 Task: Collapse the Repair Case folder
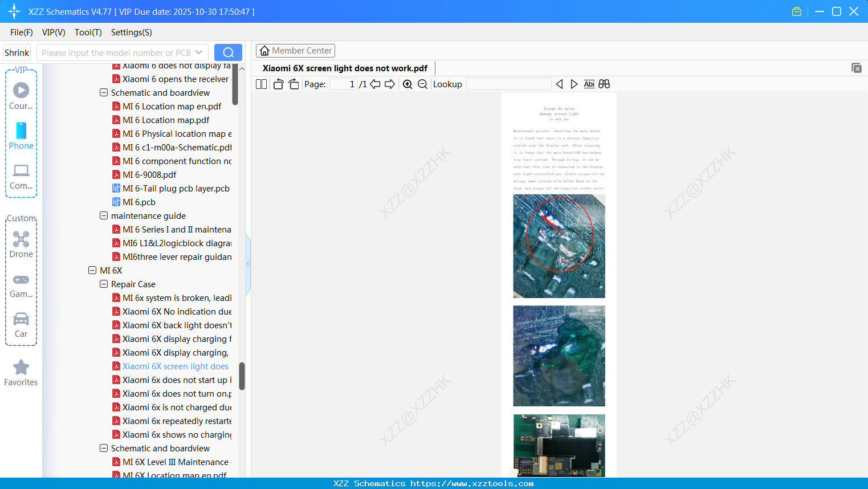[x=104, y=284]
